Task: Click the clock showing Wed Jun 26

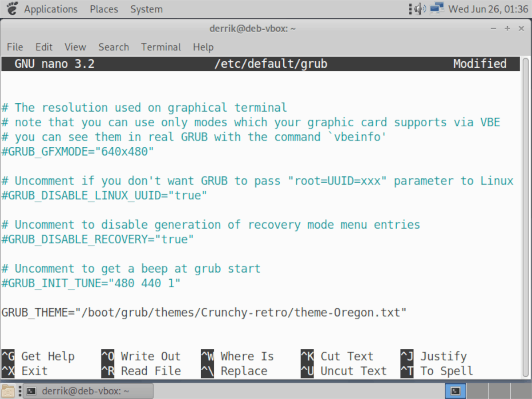Action: [488, 8]
